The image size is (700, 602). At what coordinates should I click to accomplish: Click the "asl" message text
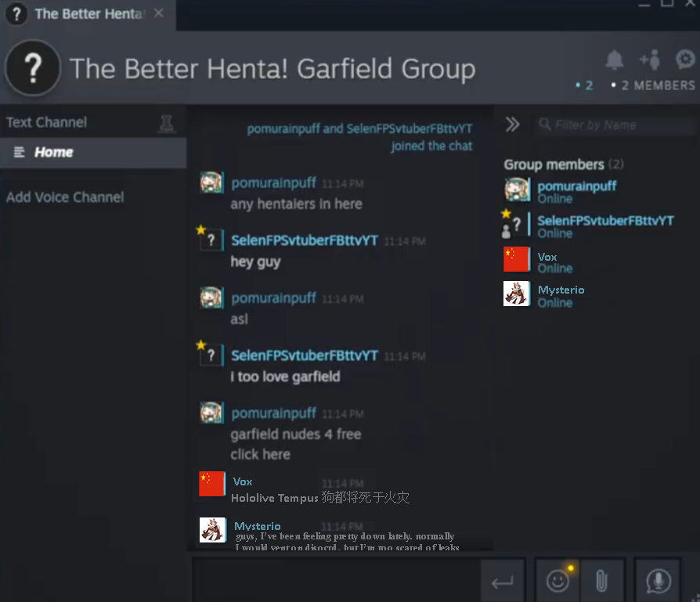(x=240, y=319)
